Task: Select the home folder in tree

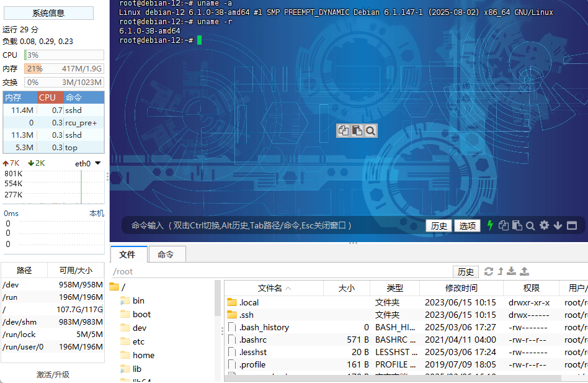Action: [143, 355]
